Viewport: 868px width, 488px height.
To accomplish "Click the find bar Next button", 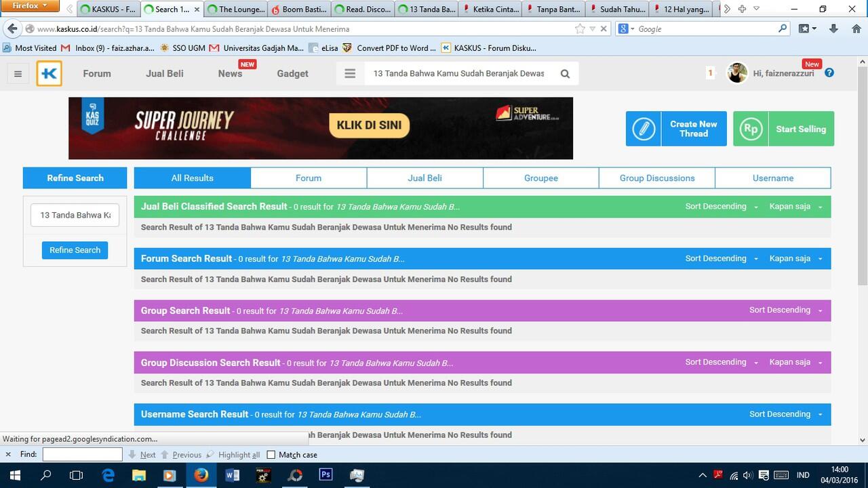I will (x=142, y=455).
